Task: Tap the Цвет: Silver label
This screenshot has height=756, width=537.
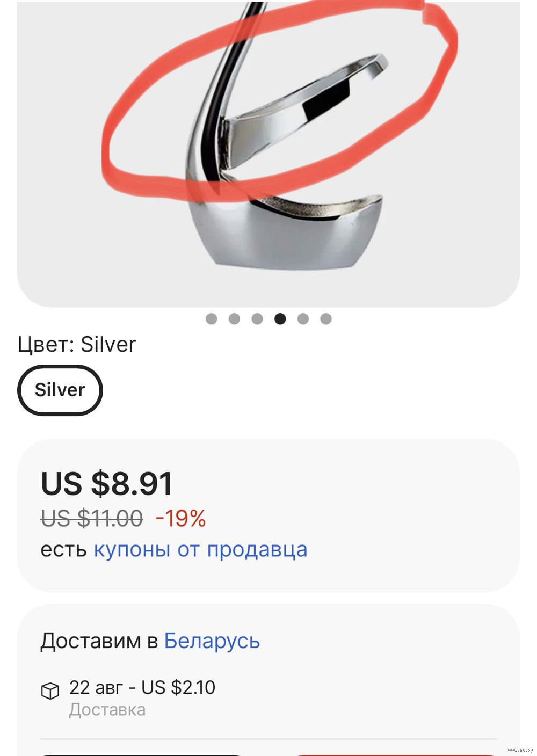Action: pos(77,344)
